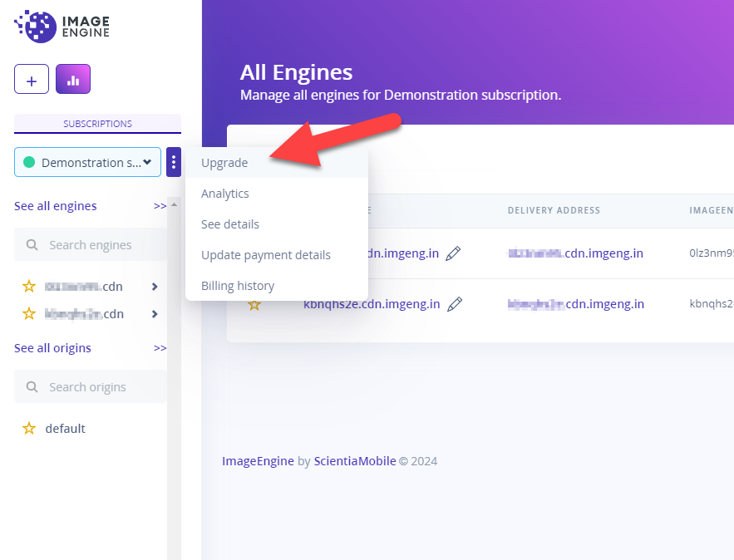734x560 pixels.
Task: Click the kbnqhs2 ImageEngine address cell
Action: coord(712,304)
